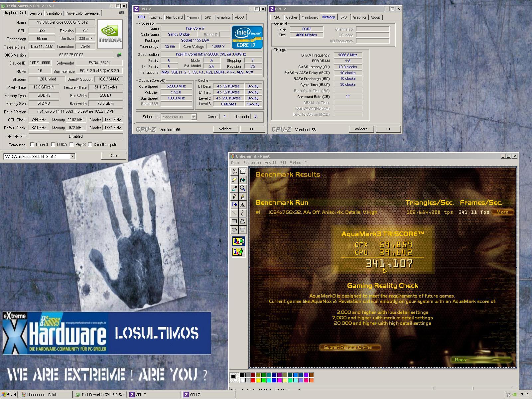Open About tab in left CPU-Z window
532x399 pixels.
[x=239, y=17]
